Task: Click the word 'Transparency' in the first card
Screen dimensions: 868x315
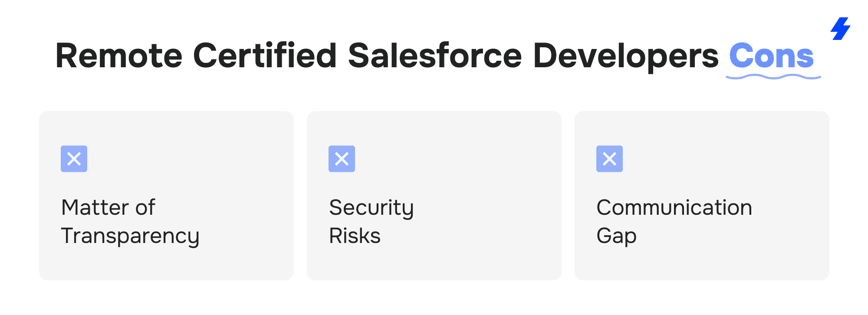Action: (130, 236)
